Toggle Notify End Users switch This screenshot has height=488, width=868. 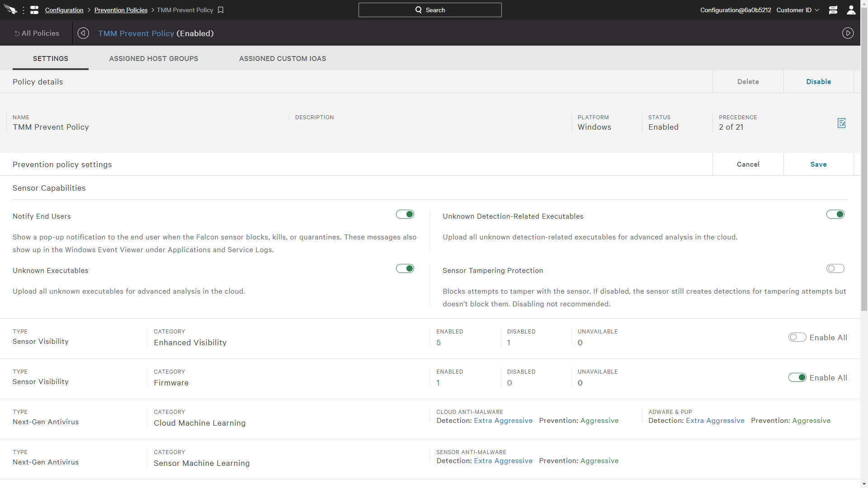[405, 214]
